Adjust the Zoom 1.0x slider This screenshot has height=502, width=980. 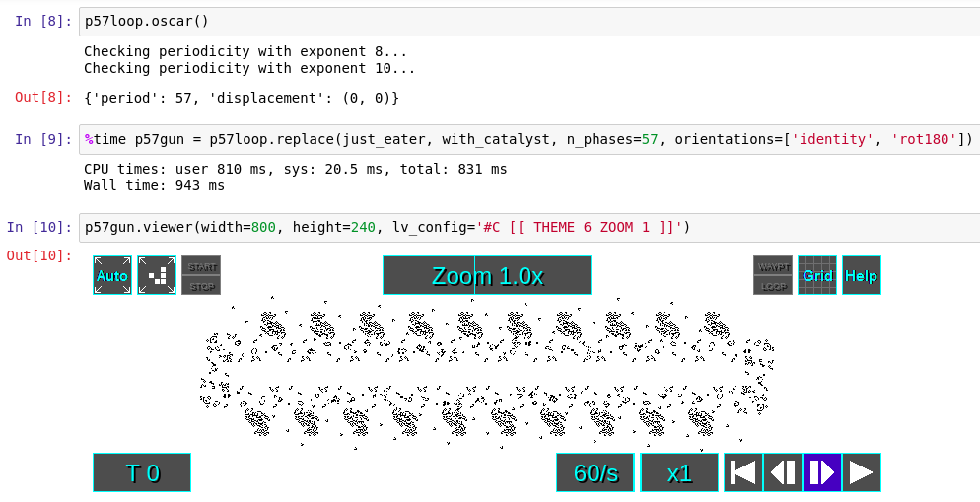(487, 275)
